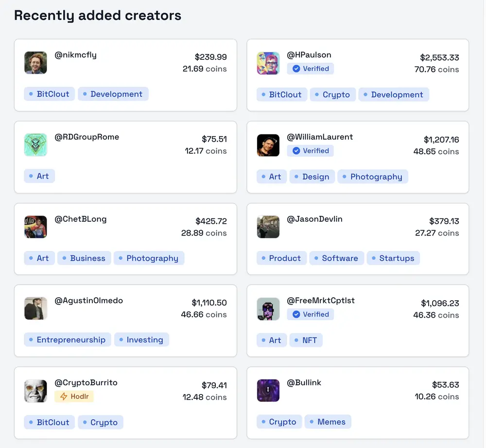Screen dimensions: 486x448
Task: Click @JasonDevlin's street-scene avatar
Action: pos(268,227)
